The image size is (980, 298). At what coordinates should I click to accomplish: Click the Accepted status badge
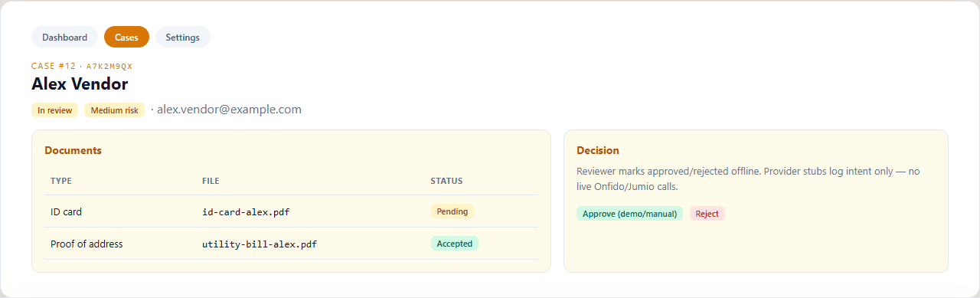455,244
